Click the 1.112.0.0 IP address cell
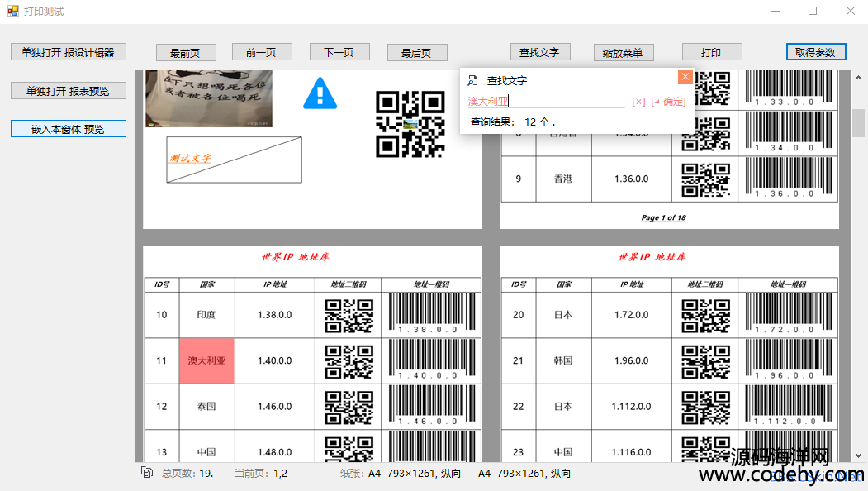This screenshot has width=868, height=491. point(632,406)
